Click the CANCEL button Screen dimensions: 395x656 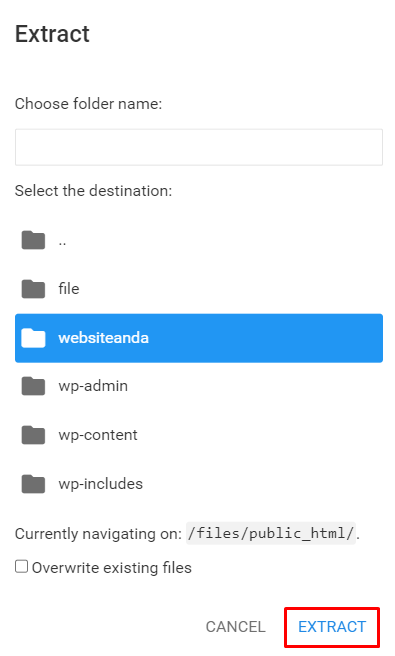[236, 627]
